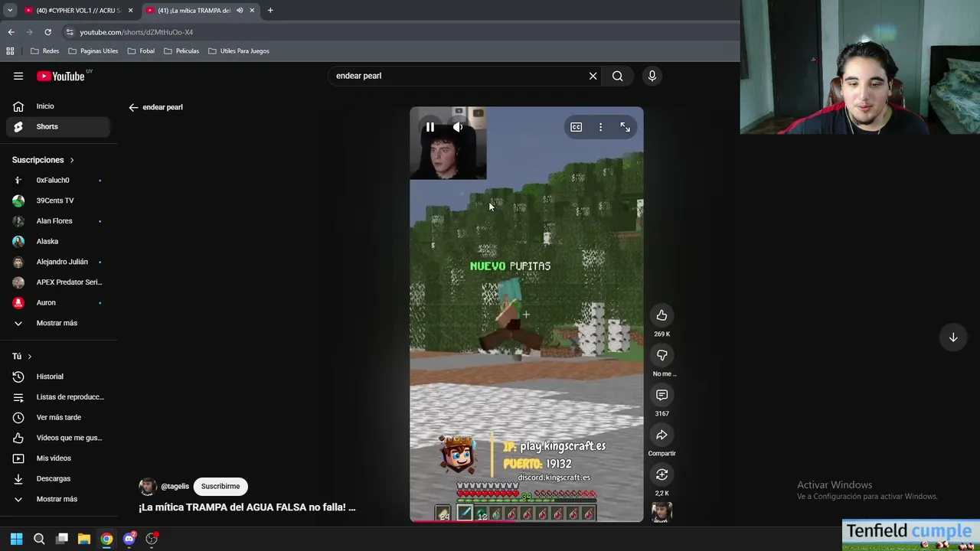This screenshot has height=551, width=980.
Task: Expand subscriptions with Mostrar más
Action: coord(59,323)
